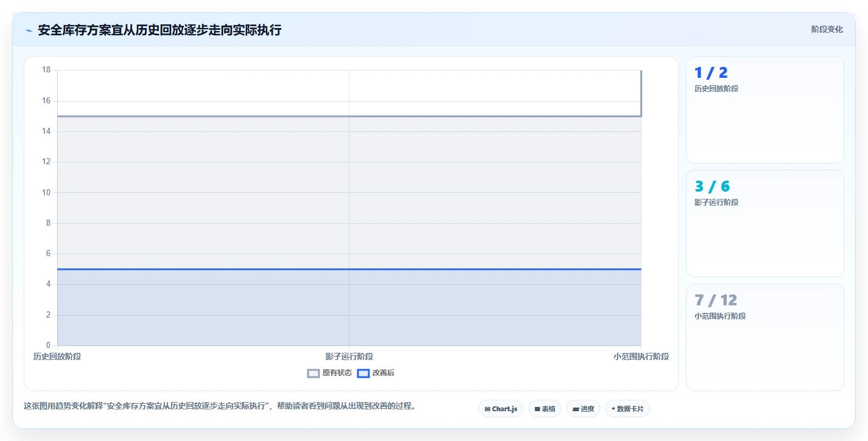
Task: Click the 改善后 legend label
Action: point(383,373)
